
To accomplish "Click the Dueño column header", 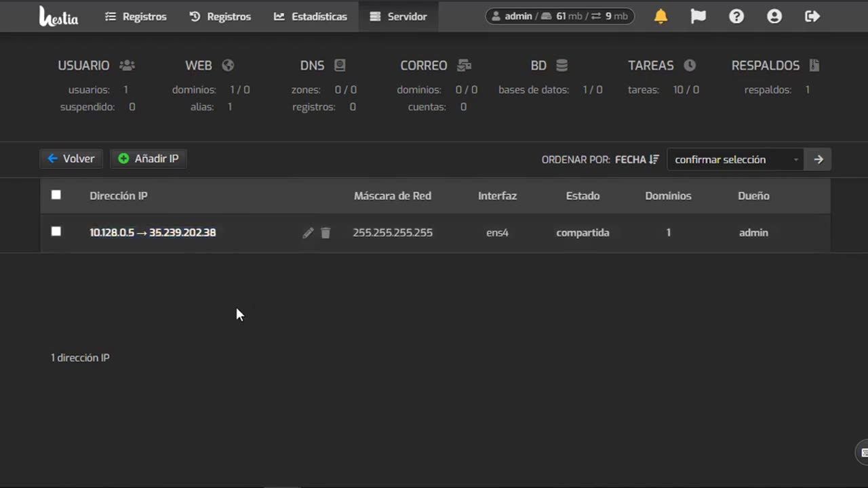I will (x=753, y=196).
